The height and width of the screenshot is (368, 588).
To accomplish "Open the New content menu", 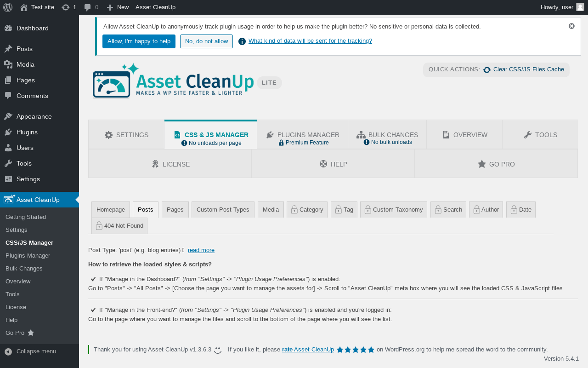I will point(118,7).
